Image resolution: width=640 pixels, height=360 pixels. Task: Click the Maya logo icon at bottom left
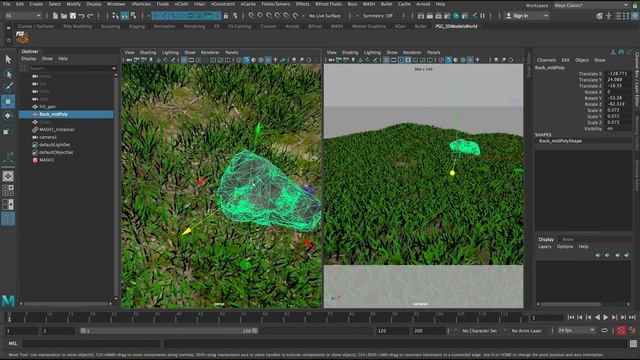tap(8, 301)
